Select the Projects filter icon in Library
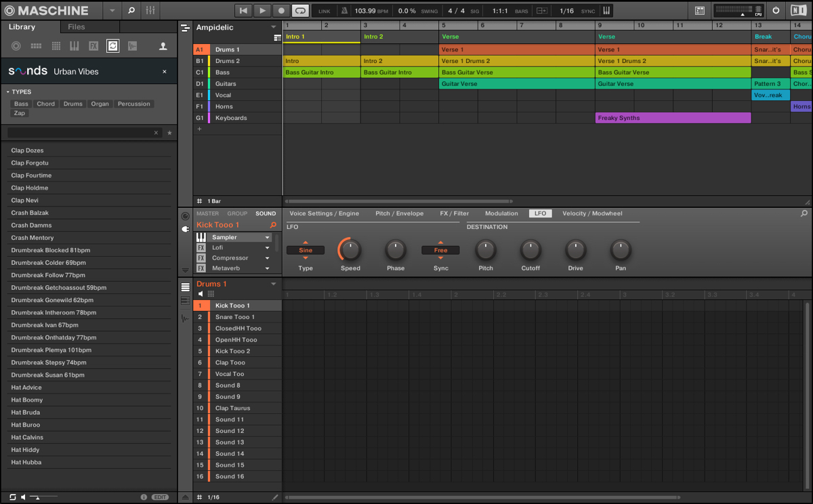Screen dimensions: 813x504 coord(16,46)
